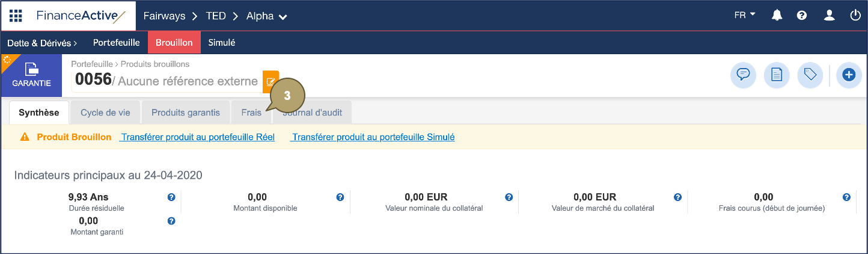Show help for Valeur de marché du collatéral

click(678, 197)
